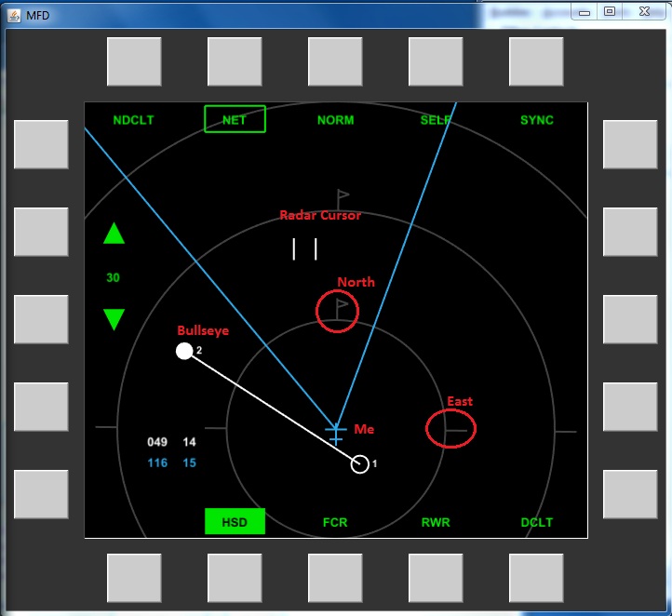
Task: Click the topmost right bezel button
Action: [x=630, y=144]
